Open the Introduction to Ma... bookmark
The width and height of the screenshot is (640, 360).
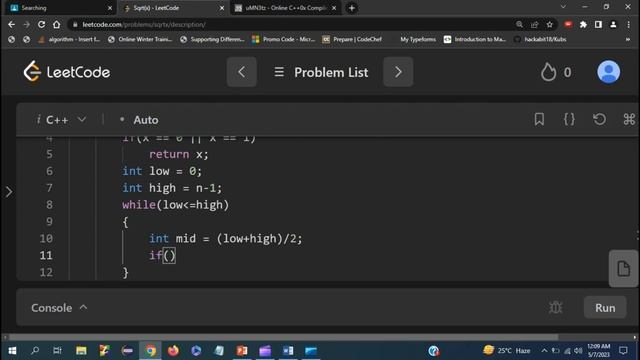pyautogui.click(x=475, y=39)
